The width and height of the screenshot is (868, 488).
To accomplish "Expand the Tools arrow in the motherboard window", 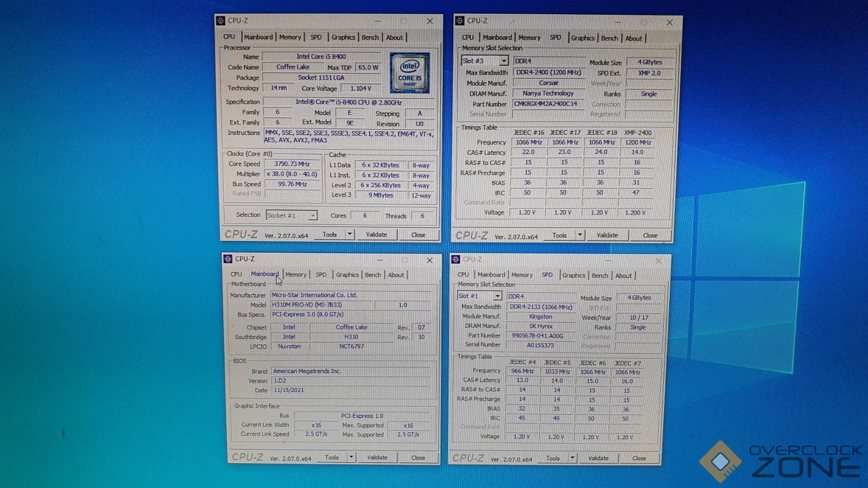I will tap(351, 457).
